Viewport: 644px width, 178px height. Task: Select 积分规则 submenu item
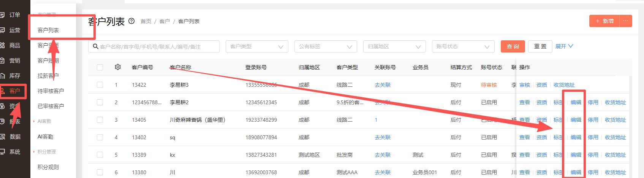point(48,167)
